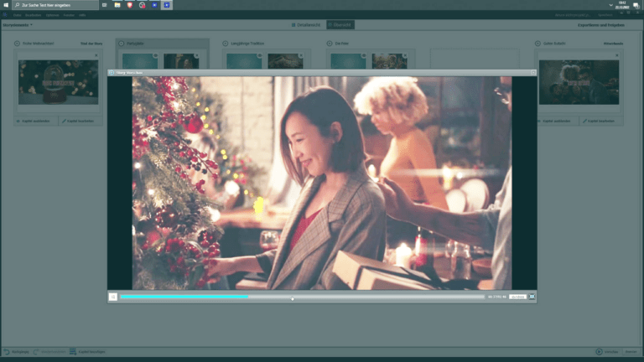Open the Datei menu
This screenshot has width=644, height=362.
pyautogui.click(x=17, y=15)
